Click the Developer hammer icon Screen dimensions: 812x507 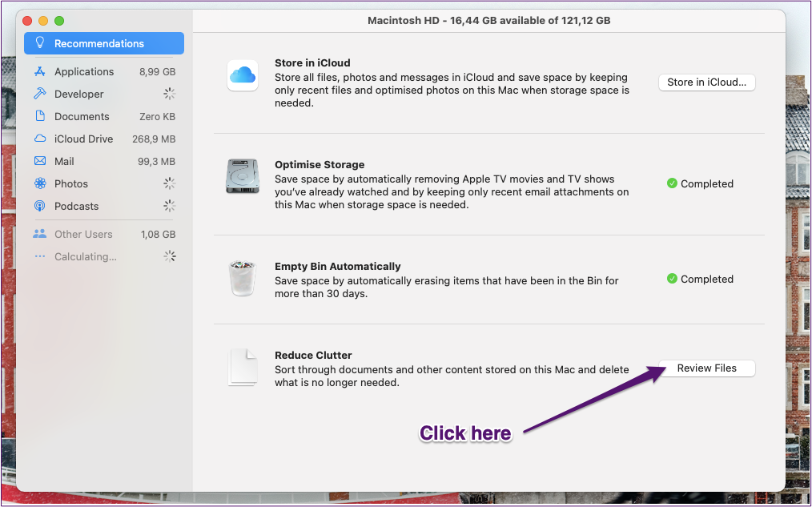click(40, 94)
